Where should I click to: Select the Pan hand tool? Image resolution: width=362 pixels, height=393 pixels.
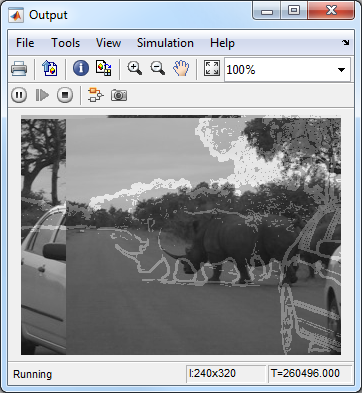[x=181, y=68]
